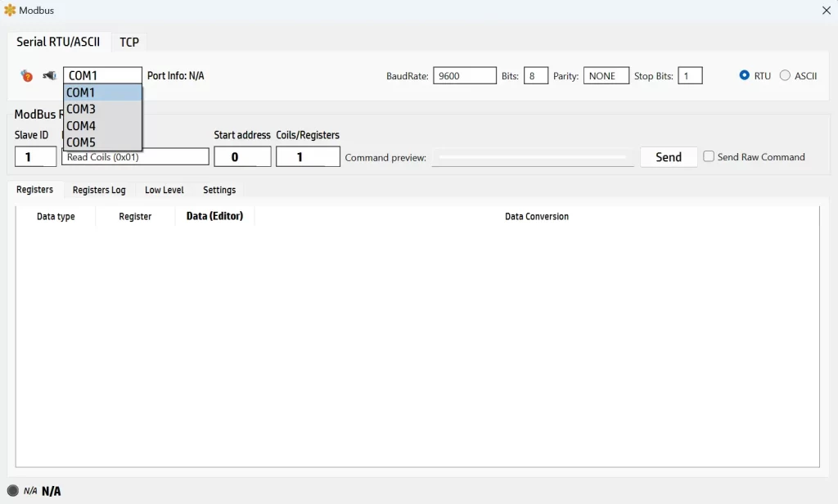Close the Modbus window
838x504 pixels.
point(827,10)
